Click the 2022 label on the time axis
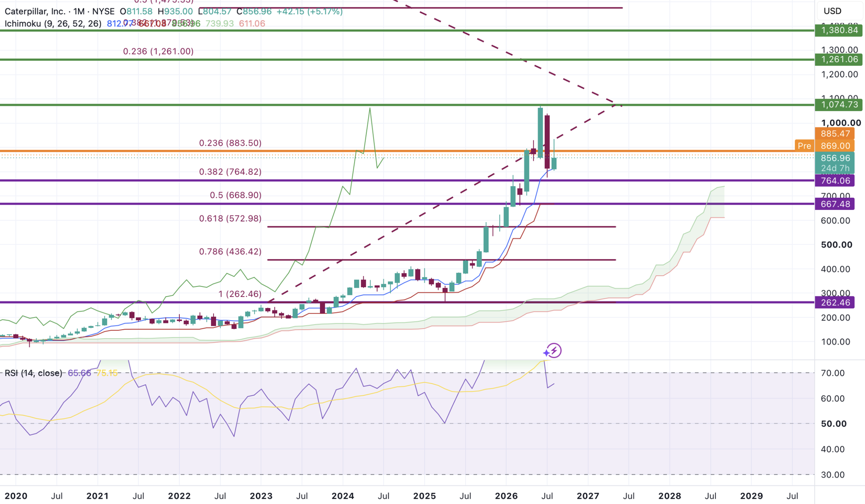The height and width of the screenshot is (504, 865). click(179, 496)
